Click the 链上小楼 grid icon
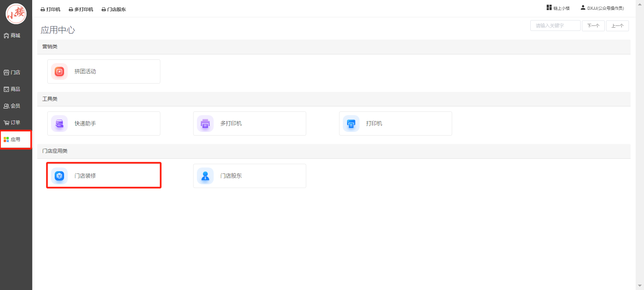The image size is (644, 290). pyautogui.click(x=549, y=8)
